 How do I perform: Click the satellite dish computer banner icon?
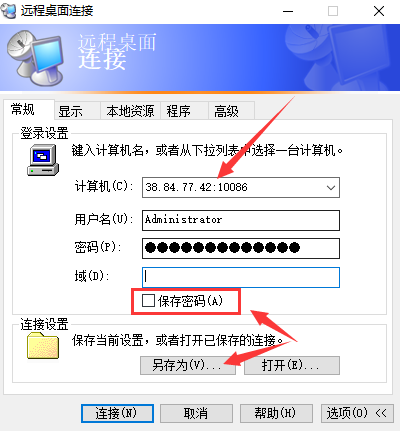point(35,57)
